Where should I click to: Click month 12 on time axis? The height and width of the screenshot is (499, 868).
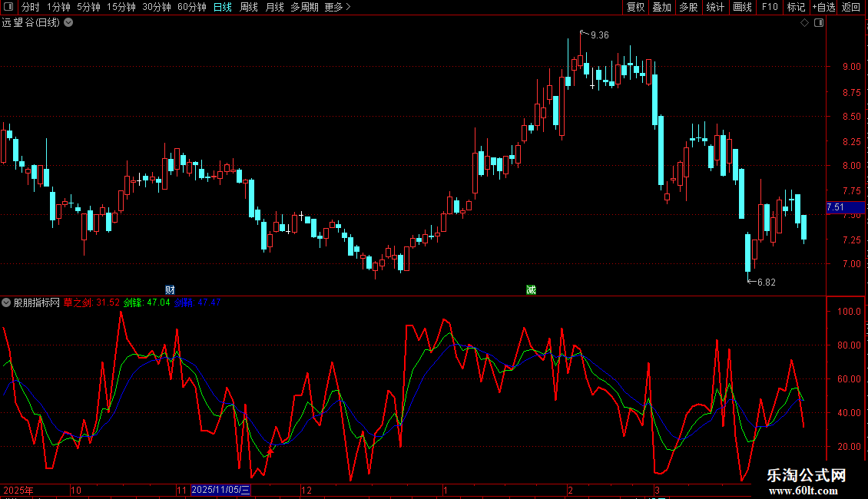tap(306, 490)
